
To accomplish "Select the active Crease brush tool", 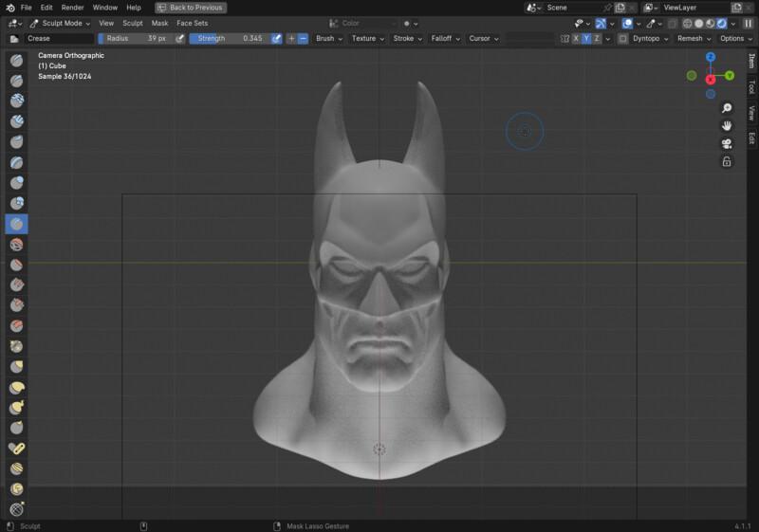I will [16, 224].
